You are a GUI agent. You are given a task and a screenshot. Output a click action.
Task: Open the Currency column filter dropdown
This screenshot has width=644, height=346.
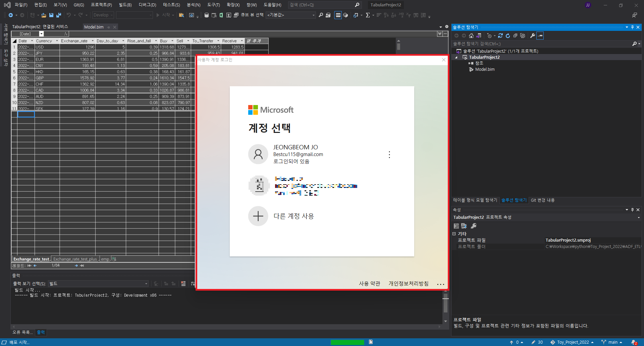pos(57,41)
